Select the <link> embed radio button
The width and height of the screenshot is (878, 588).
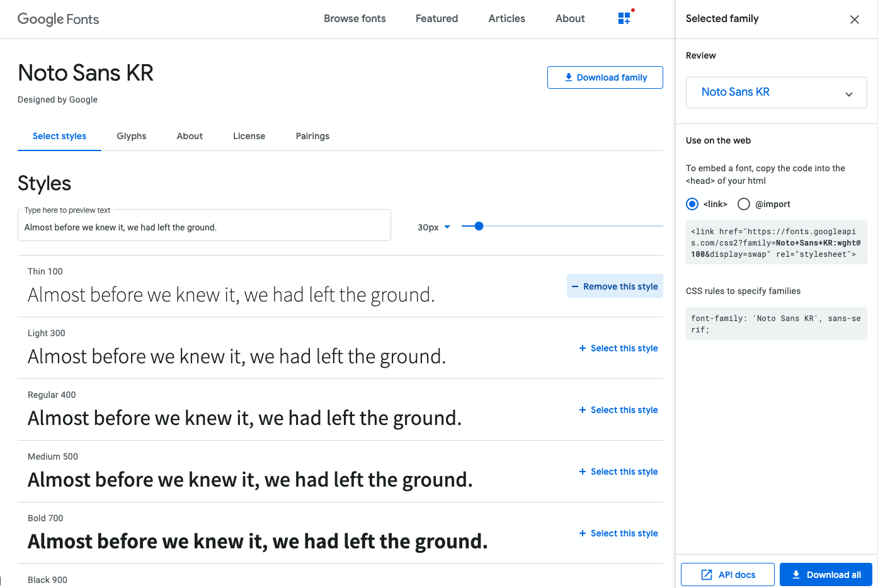click(692, 204)
